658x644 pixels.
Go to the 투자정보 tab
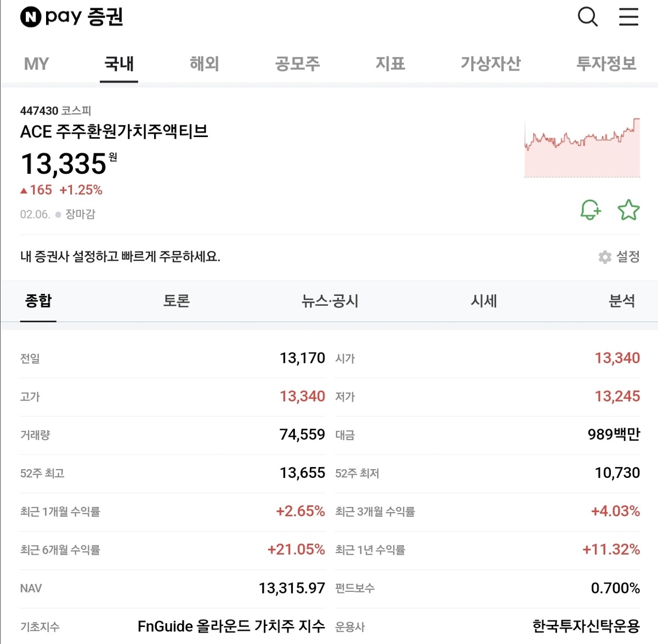coord(606,64)
